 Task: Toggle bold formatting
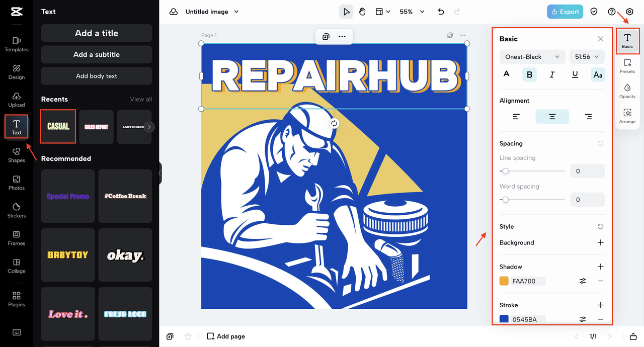click(529, 74)
